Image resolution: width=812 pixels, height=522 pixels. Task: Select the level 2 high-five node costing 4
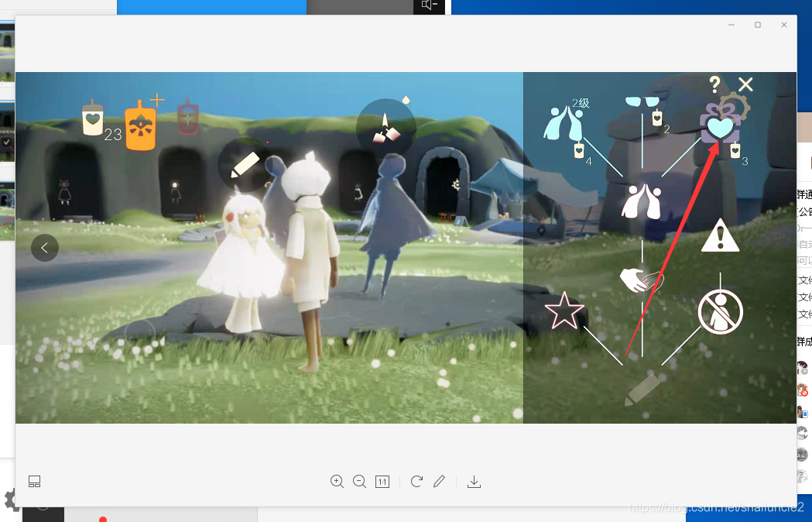click(563, 123)
